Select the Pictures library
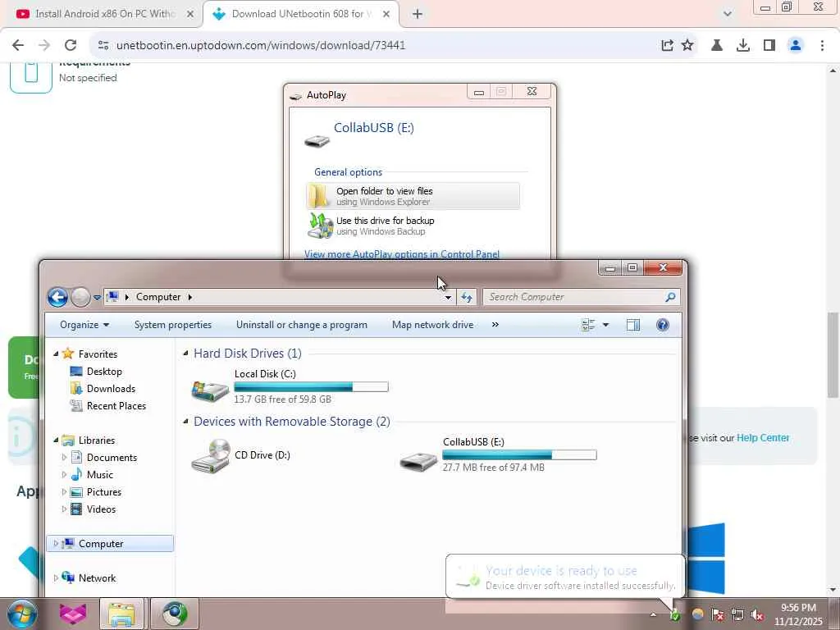This screenshot has height=630, width=840. pos(104,492)
